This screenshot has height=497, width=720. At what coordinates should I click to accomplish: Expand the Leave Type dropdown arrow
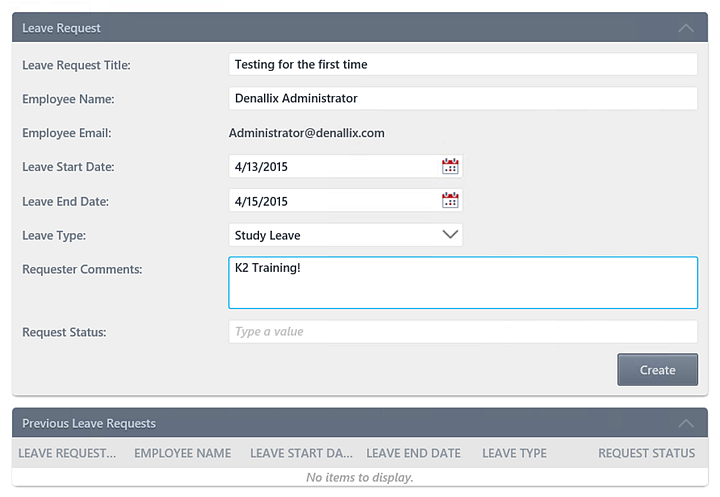coord(450,235)
